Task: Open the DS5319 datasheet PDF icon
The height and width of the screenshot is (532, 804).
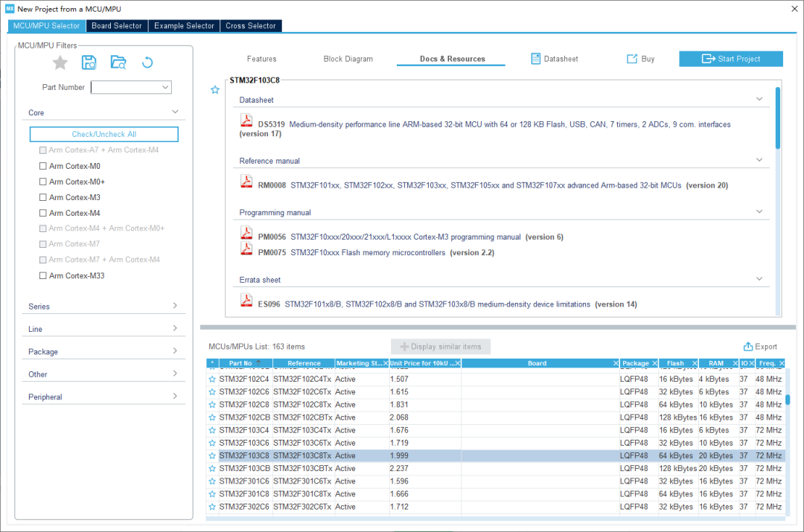Action: (x=246, y=121)
